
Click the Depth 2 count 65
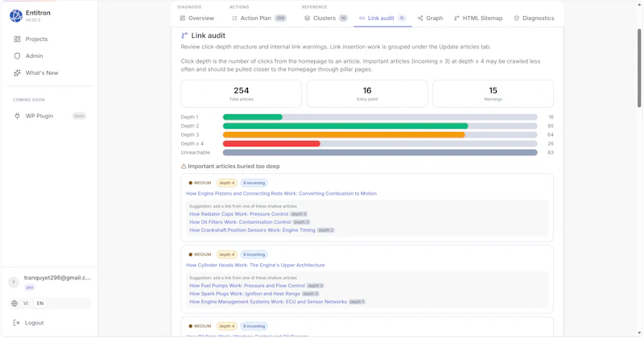[551, 126]
